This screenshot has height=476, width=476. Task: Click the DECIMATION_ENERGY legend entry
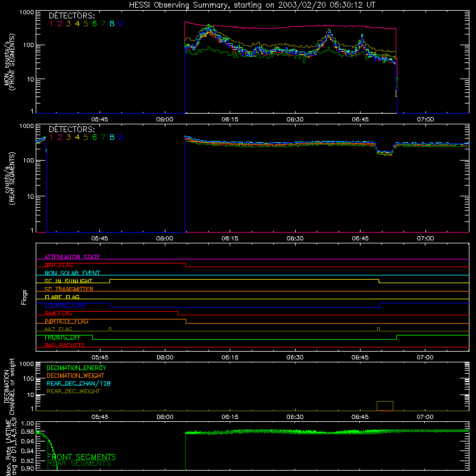click(x=76, y=368)
